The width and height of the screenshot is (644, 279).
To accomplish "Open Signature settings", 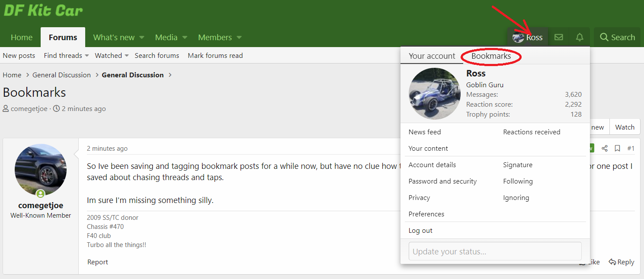I will (x=518, y=165).
